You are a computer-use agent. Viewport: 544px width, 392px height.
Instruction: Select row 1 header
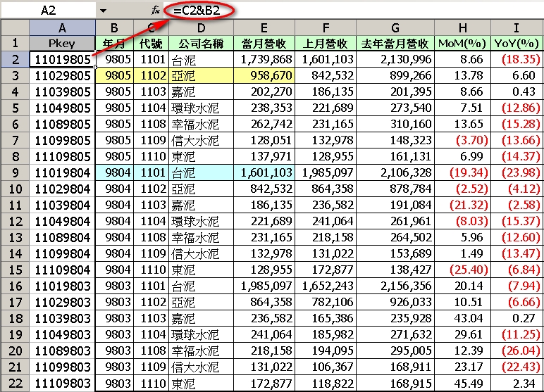[15, 43]
